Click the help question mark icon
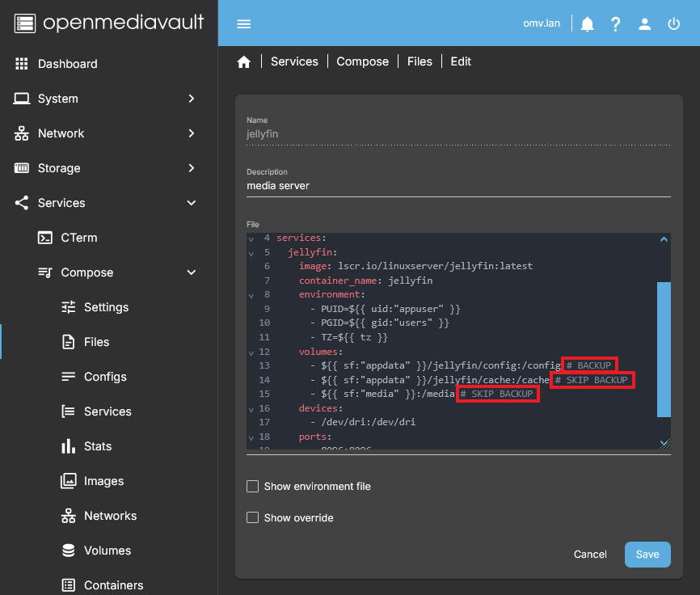Image resolution: width=700 pixels, height=595 pixels. point(616,24)
